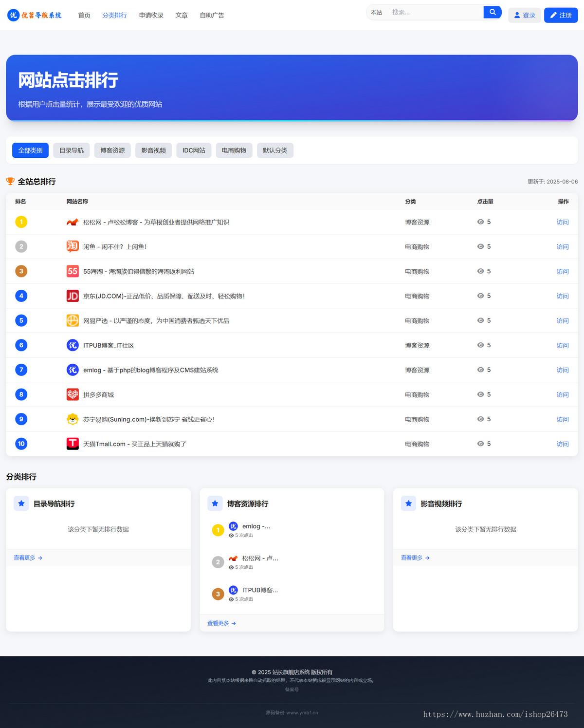
Task: Click the 松松网 site favicon in the rank 1 row
Action: pos(73,222)
